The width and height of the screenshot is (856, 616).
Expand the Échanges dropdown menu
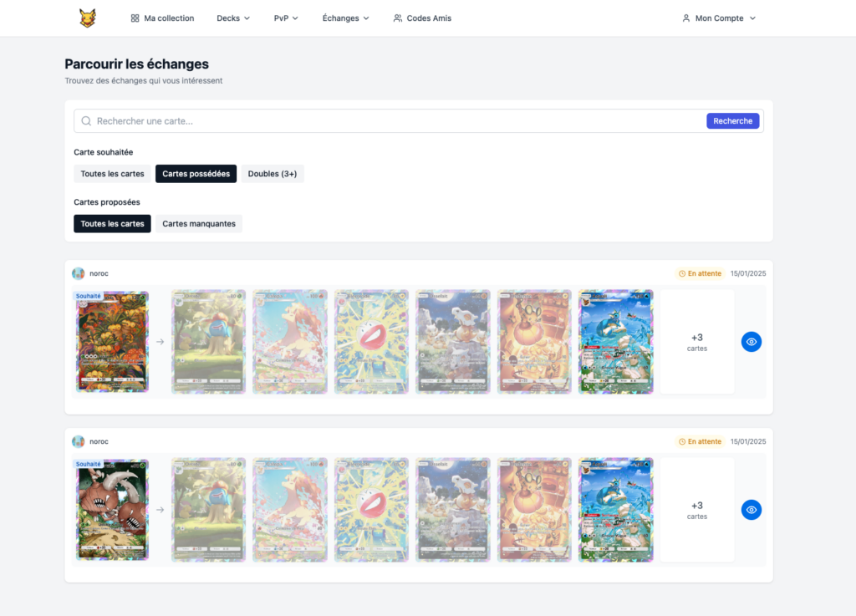tap(345, 18)
